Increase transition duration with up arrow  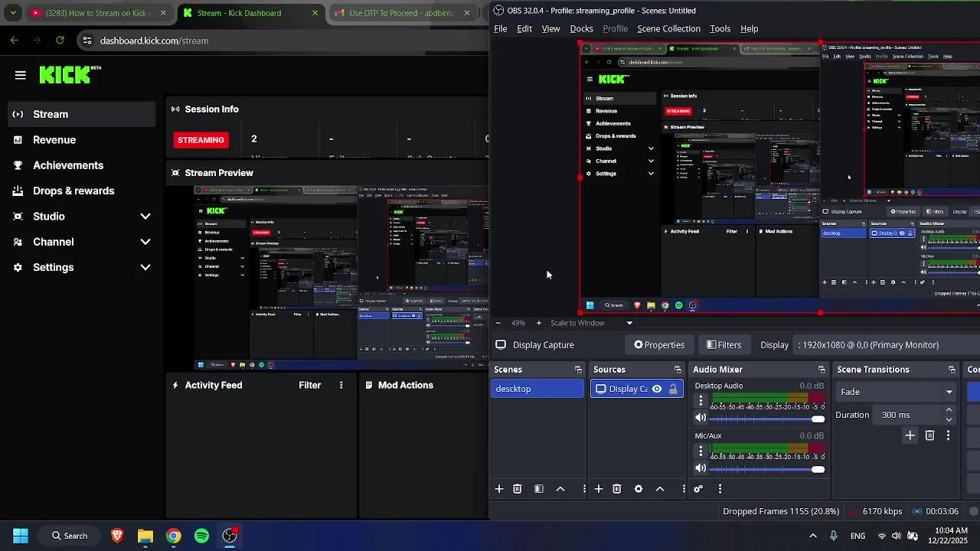click(949, 410)
